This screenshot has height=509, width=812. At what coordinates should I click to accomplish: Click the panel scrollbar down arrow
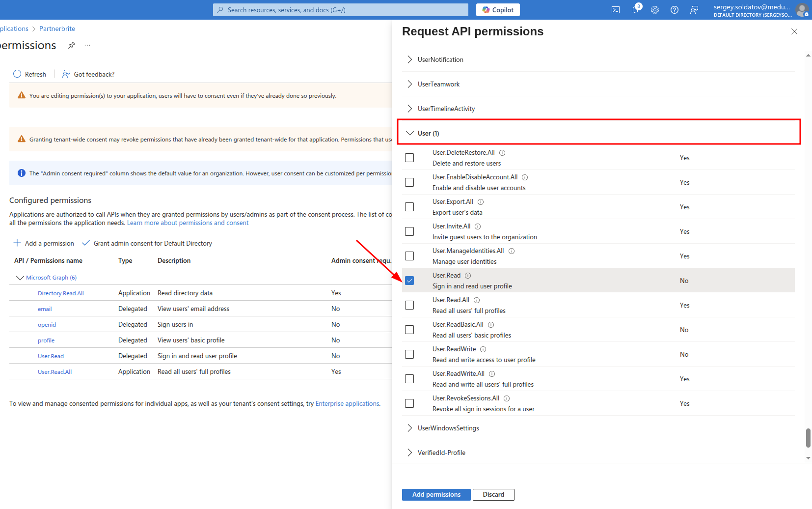[x=808, y=458]
